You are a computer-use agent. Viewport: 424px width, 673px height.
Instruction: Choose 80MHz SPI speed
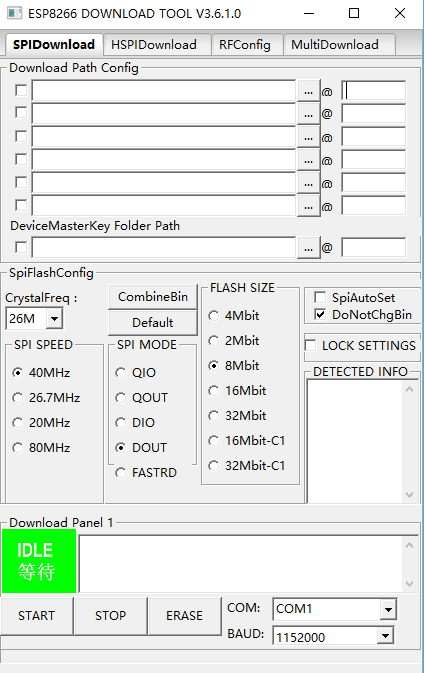tap(41, 448)
